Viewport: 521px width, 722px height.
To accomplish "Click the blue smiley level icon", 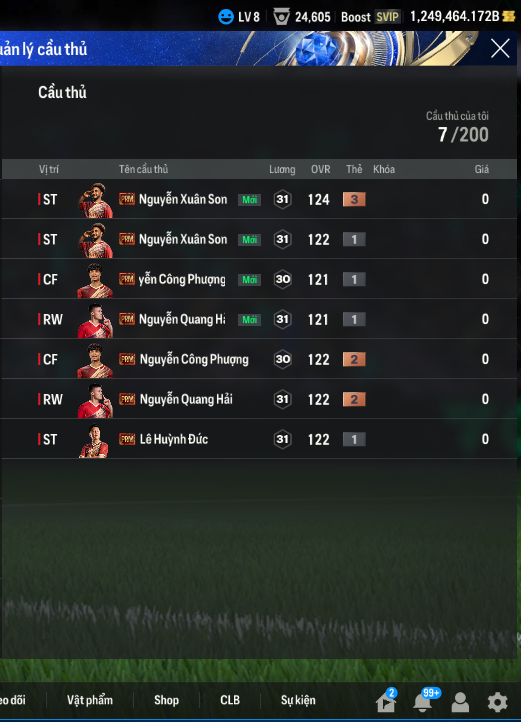I will click(226, 17).
